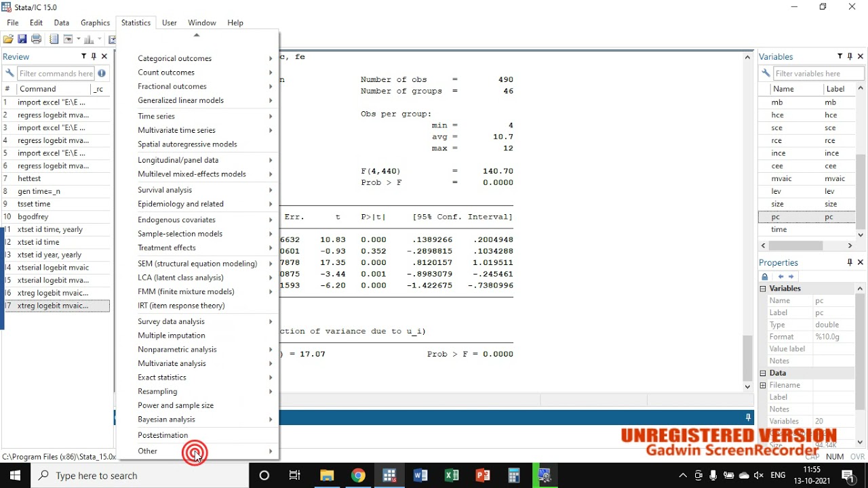Open File Explorer from the taskbar
This screenshot has height=488, width=868.
click(x=327, y=475)
